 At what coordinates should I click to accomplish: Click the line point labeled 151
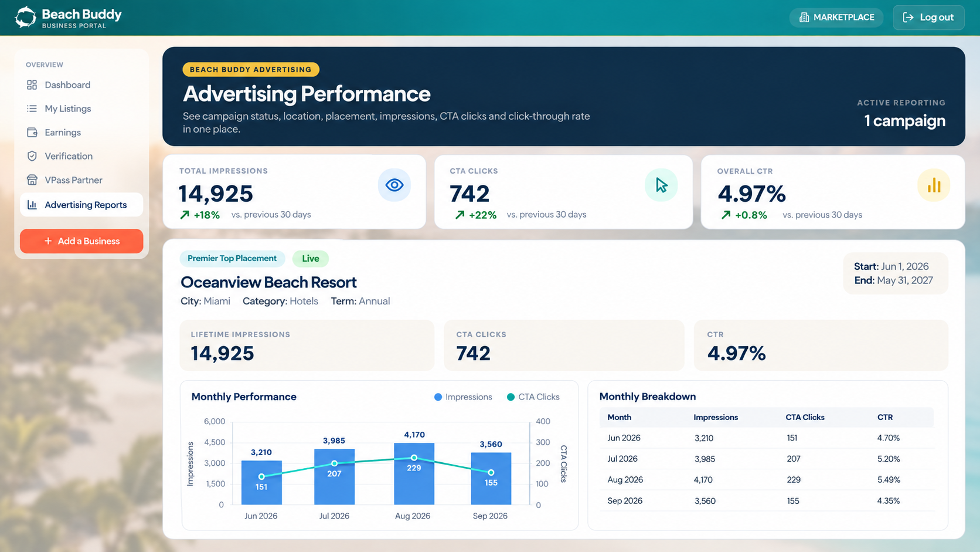[261, 476]
